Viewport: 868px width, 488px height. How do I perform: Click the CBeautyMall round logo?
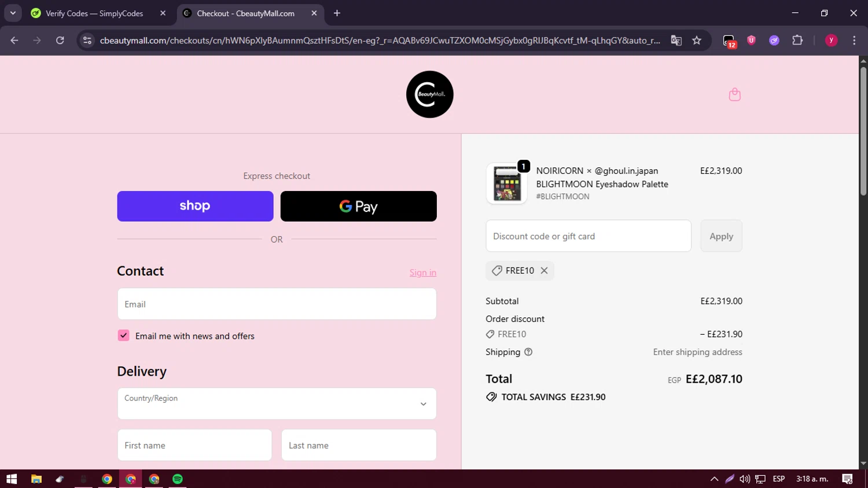pyautogui.click(x=429, y=94)
